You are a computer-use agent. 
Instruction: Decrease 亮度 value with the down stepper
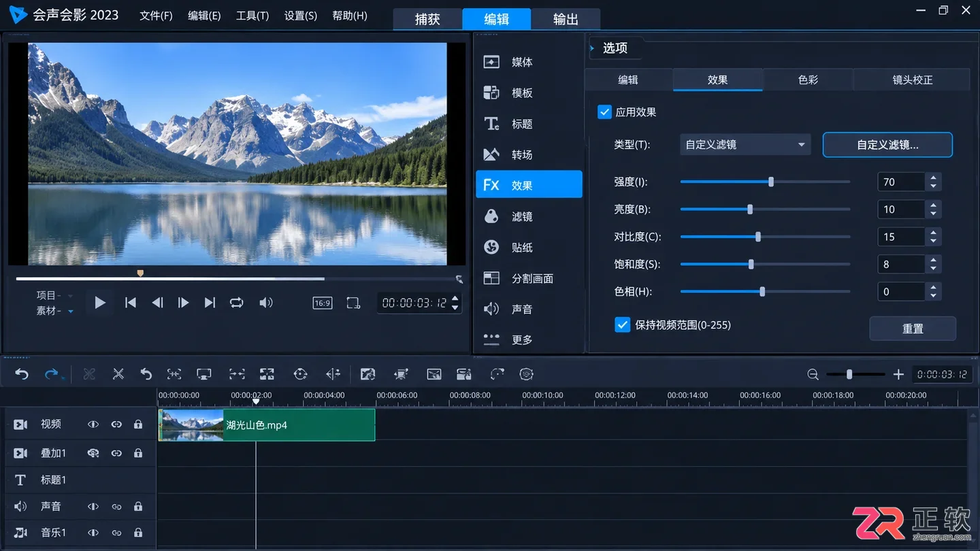[x=934, y=214]
